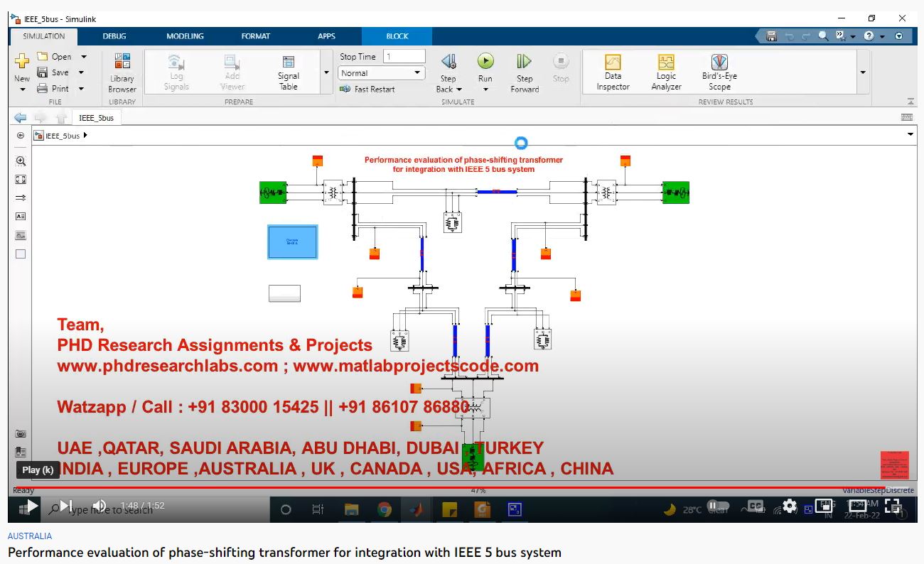Open the Data Inspector tool
Viewport: 924px width, 564px height.
pyautogui.click(x=613, y=72)
